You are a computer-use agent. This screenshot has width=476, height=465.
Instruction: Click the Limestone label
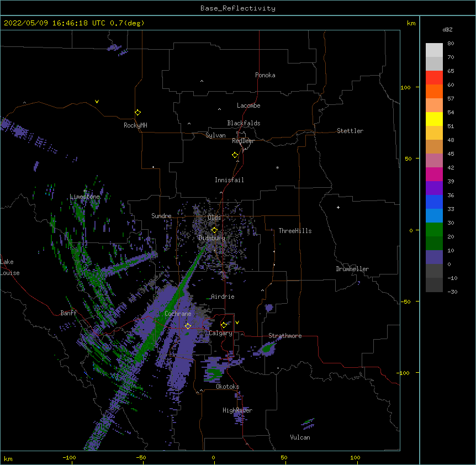point(84,197)
